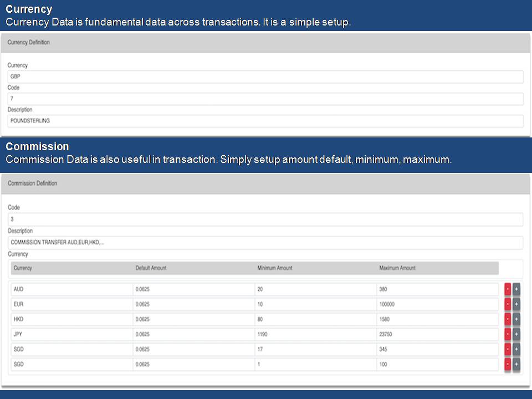Click the HKD default amount field
The image size is (532, 399).
(x=193, y=319)
